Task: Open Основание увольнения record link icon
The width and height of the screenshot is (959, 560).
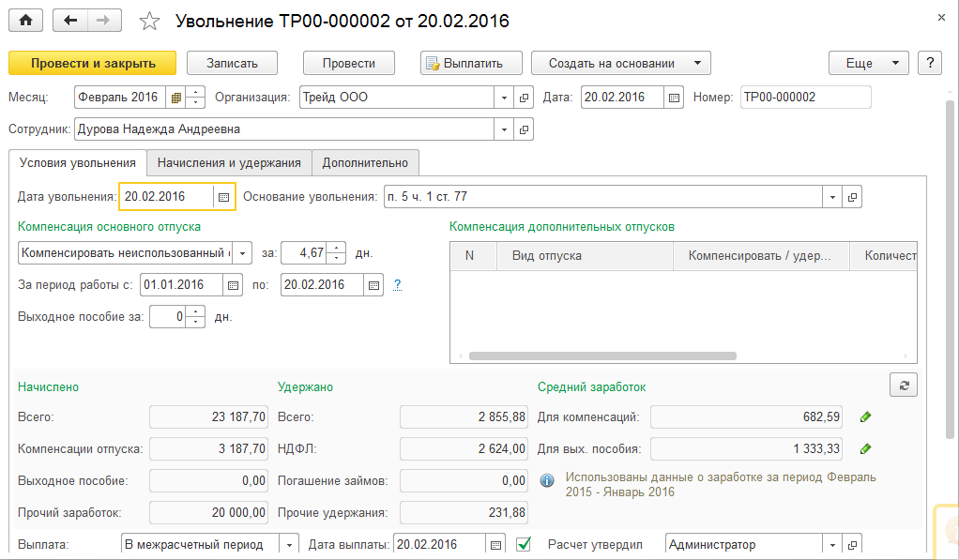Action: coord(852,197)
